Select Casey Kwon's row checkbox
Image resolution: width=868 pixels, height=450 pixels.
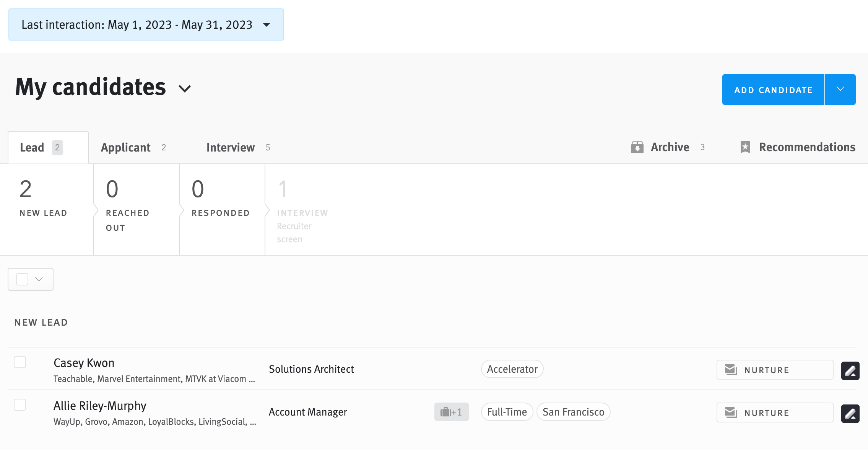(20, 362)
